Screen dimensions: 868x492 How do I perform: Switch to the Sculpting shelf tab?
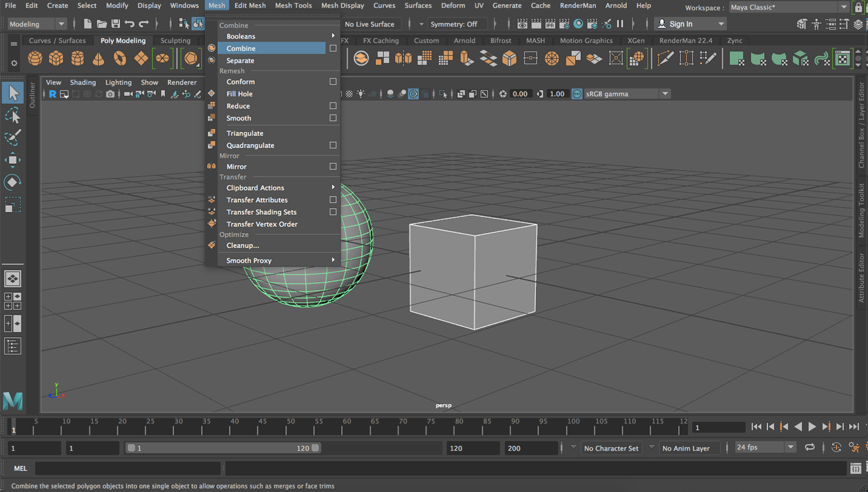[x=175, y=41]
